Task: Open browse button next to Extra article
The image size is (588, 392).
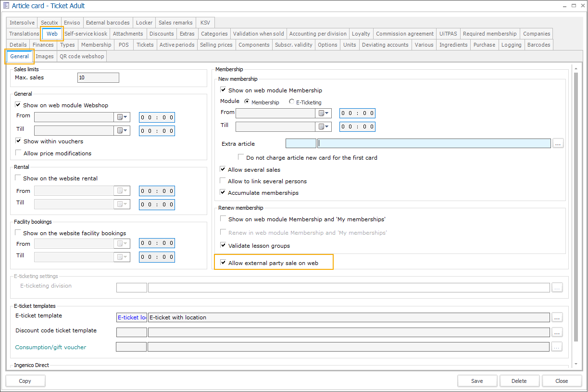Action: (558, 143)
